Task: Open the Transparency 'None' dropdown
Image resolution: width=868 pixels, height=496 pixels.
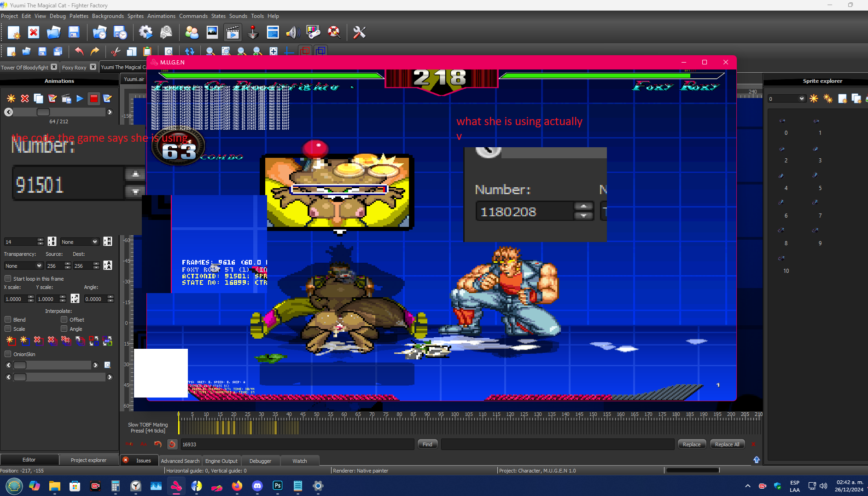Action: (23, 265)
